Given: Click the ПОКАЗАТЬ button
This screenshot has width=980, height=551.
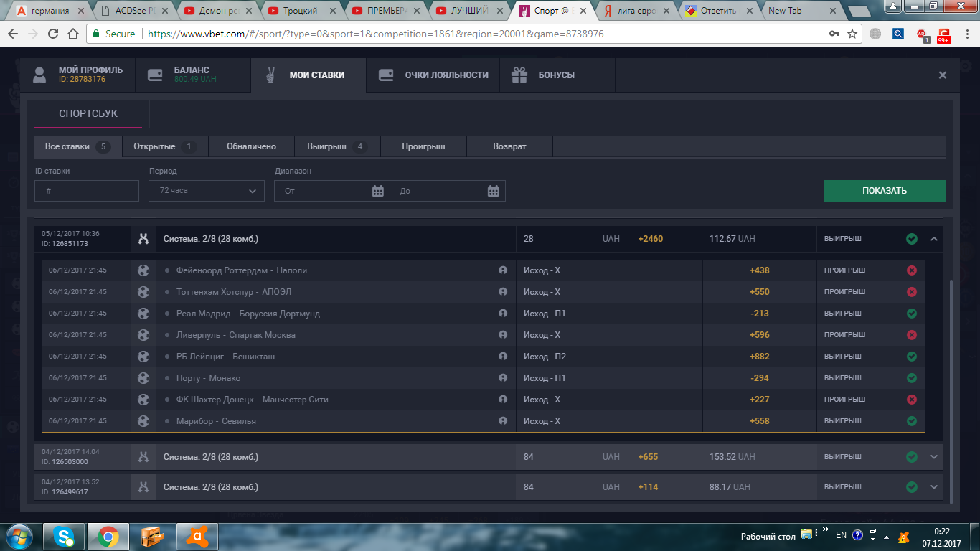Looking at the screenshot, I should pyautogui.click(x=885, y=191).
